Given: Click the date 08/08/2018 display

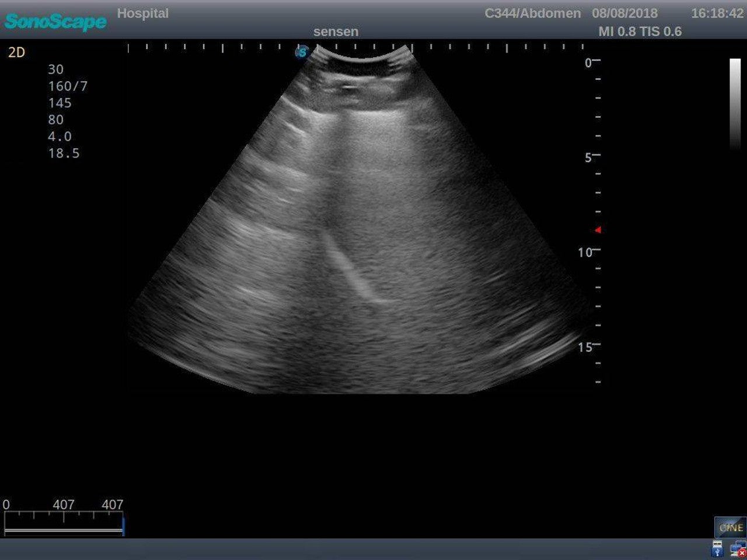Looking at the screenshot, I should pyautogui.click(x=624, y=13).
